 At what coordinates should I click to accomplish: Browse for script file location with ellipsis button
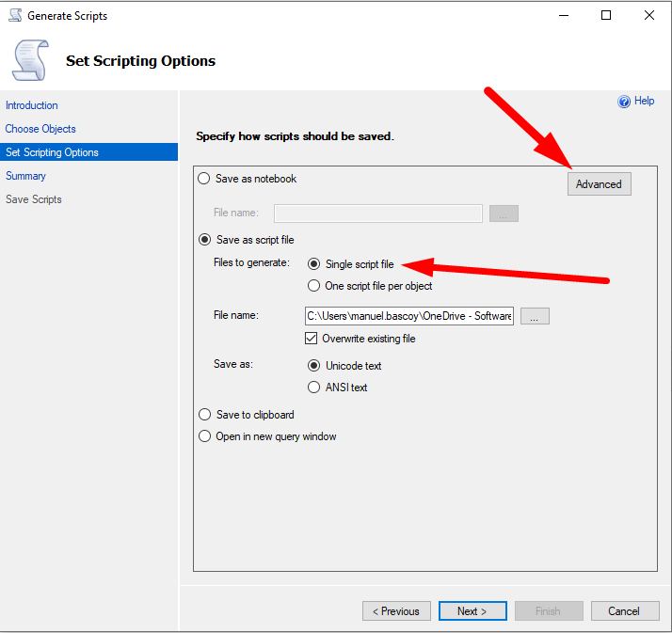(x=534, y=317)
